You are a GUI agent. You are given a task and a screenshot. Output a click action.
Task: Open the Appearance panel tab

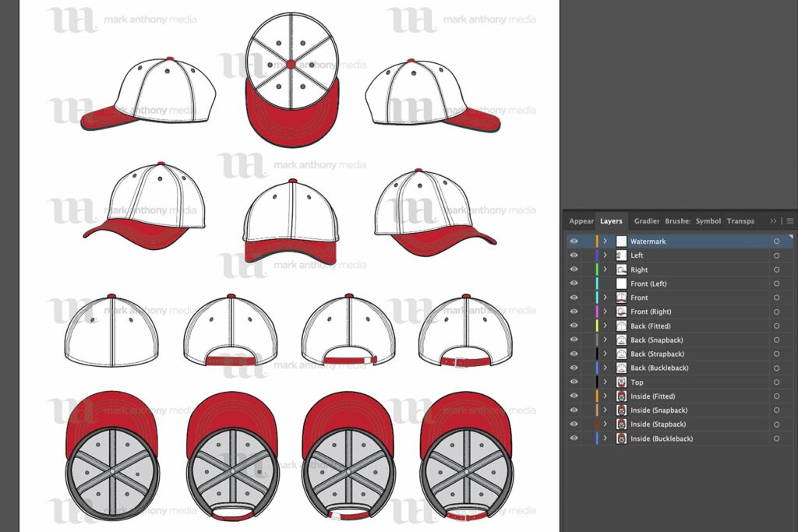pyautogui.click(x=581, y=220)
